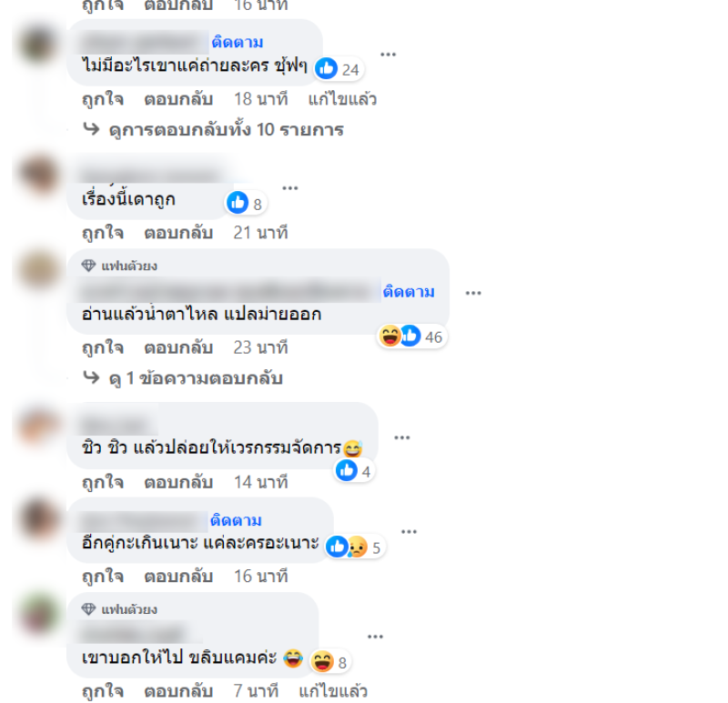
Task: Open the laughing reaction count 8 on last comment
Action: point(330,662)
